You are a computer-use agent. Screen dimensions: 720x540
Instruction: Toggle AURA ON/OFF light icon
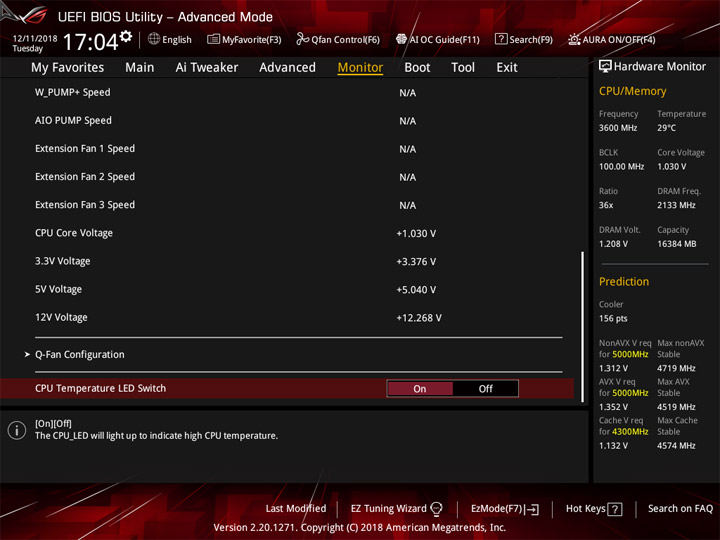tap(574, 39)
